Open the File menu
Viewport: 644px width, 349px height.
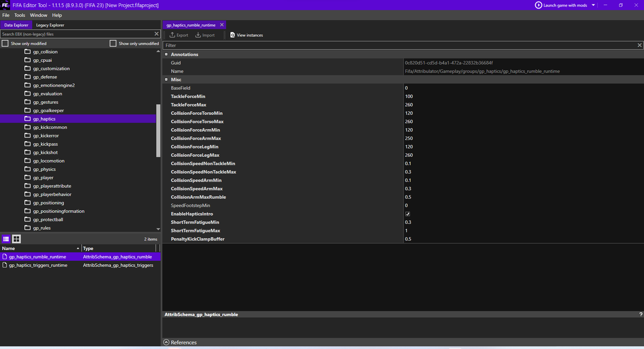point(6,15)
